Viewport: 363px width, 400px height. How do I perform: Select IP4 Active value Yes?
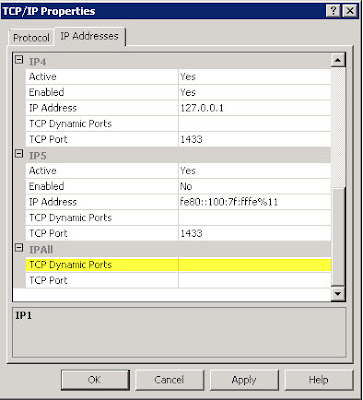pyautogui.click(x=254, y=77)
